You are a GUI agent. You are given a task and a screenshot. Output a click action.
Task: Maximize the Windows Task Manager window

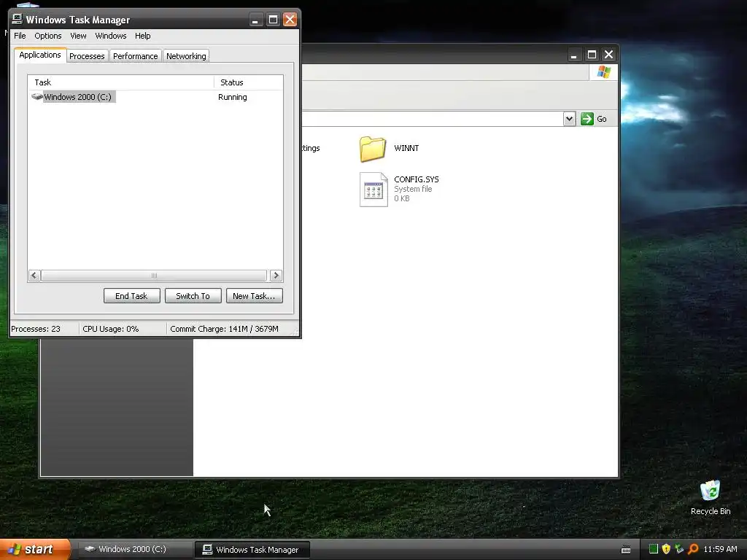(273, 20)
